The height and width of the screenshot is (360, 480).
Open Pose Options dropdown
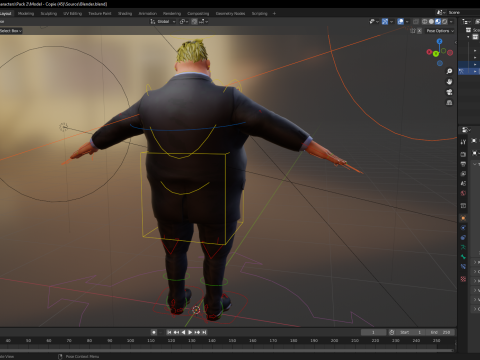point(440,31)
